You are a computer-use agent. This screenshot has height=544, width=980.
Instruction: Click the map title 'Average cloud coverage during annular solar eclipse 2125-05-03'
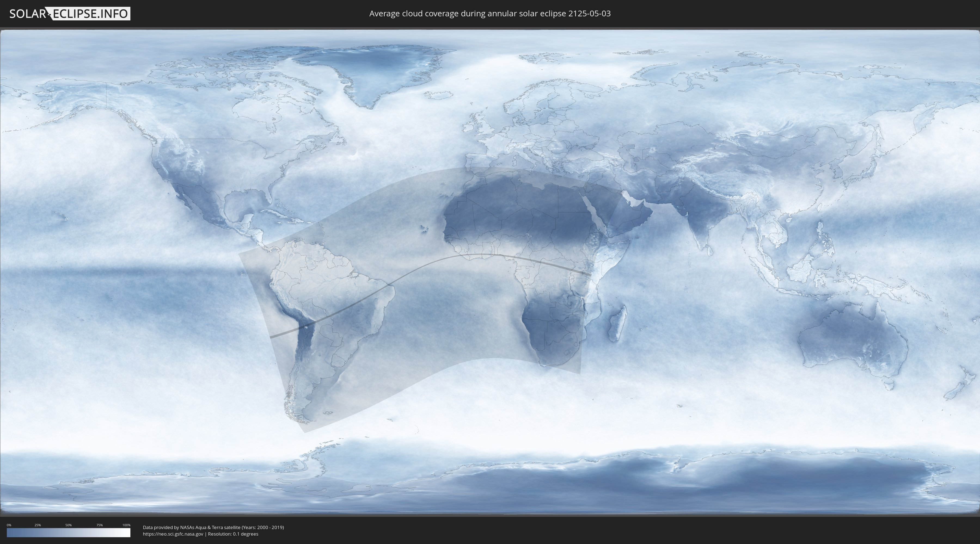click(490, 14)
